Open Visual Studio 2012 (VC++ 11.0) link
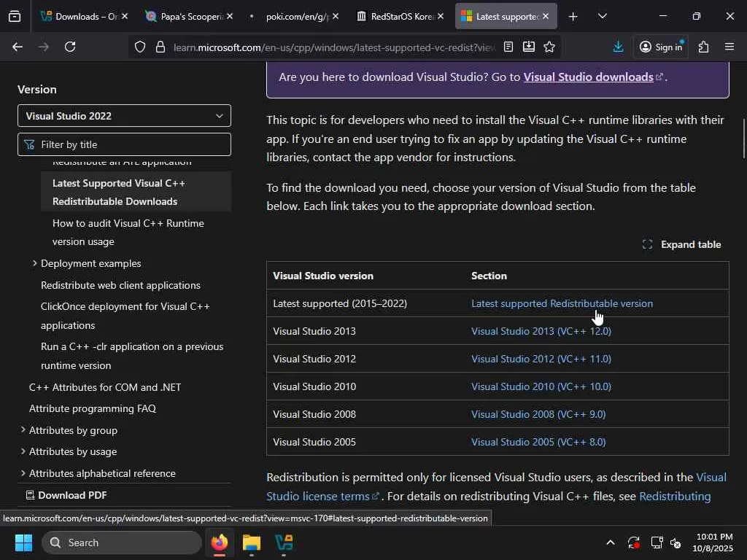 541,359
